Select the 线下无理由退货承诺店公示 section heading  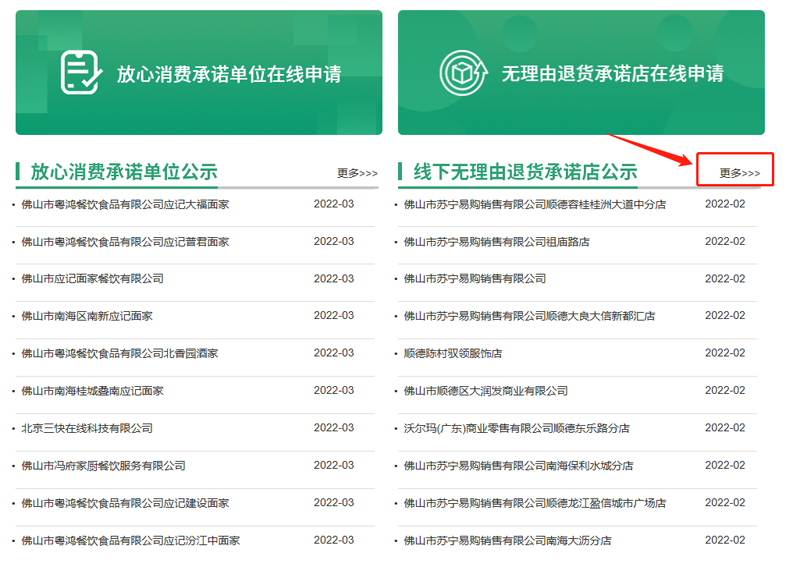(x=525, y=171)
